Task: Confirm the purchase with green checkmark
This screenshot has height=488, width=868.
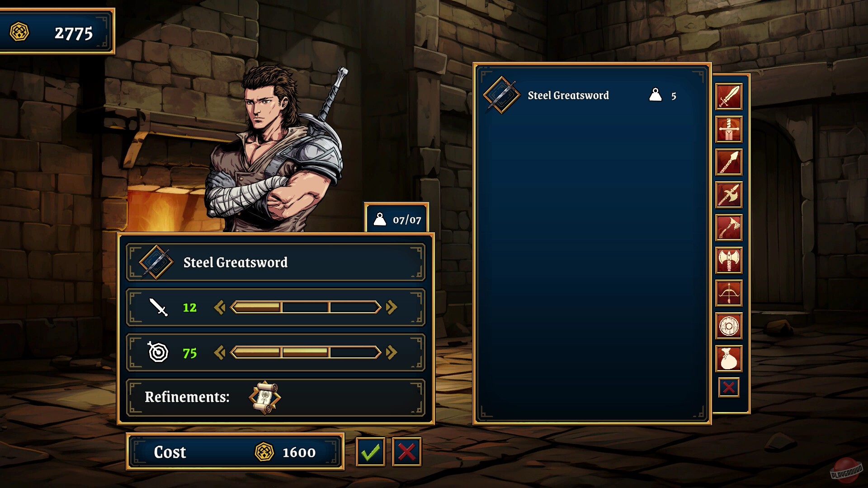Action: point(371,452)
